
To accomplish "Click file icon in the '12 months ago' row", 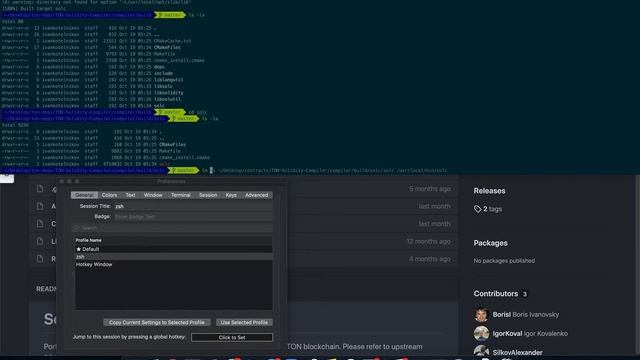I will 40,241.
